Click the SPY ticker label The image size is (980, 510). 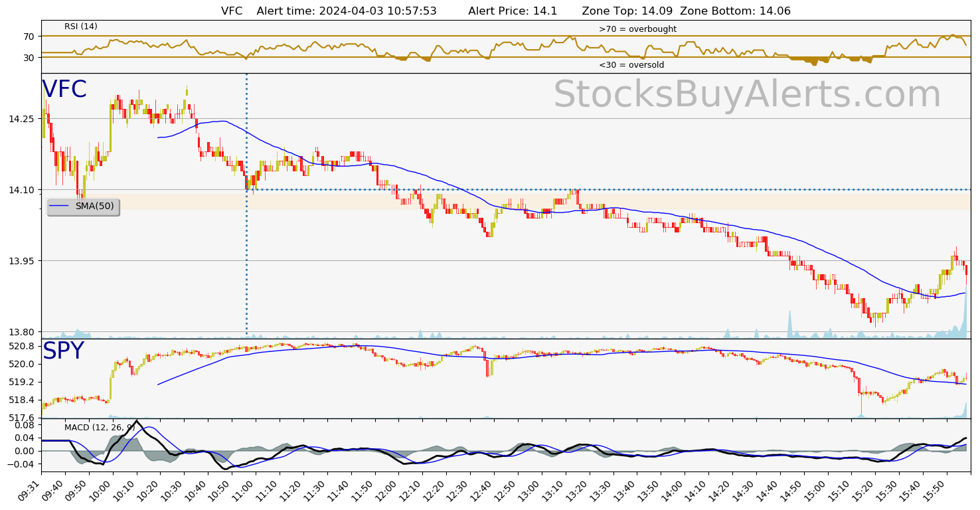(63, 351)
